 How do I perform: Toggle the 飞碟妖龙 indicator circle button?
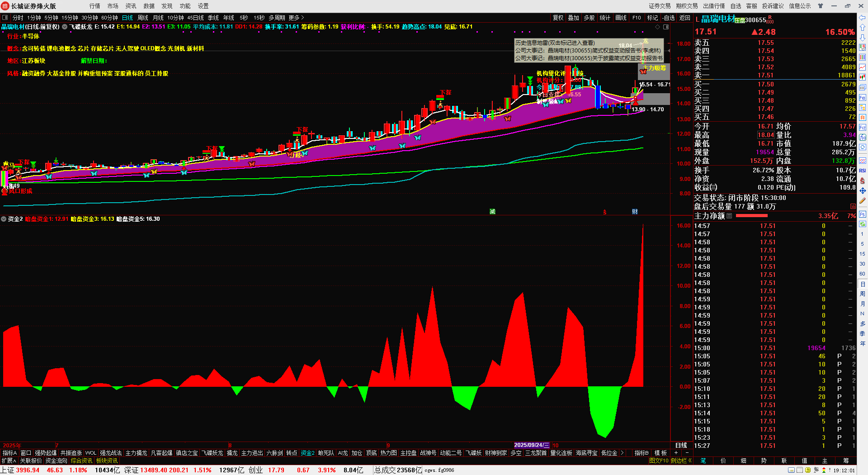tap(65, 27)
